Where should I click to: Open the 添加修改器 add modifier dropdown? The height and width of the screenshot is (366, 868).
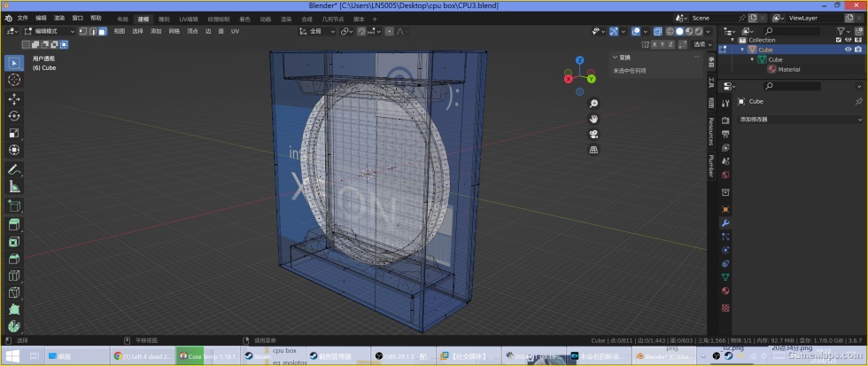pos(801,120)
